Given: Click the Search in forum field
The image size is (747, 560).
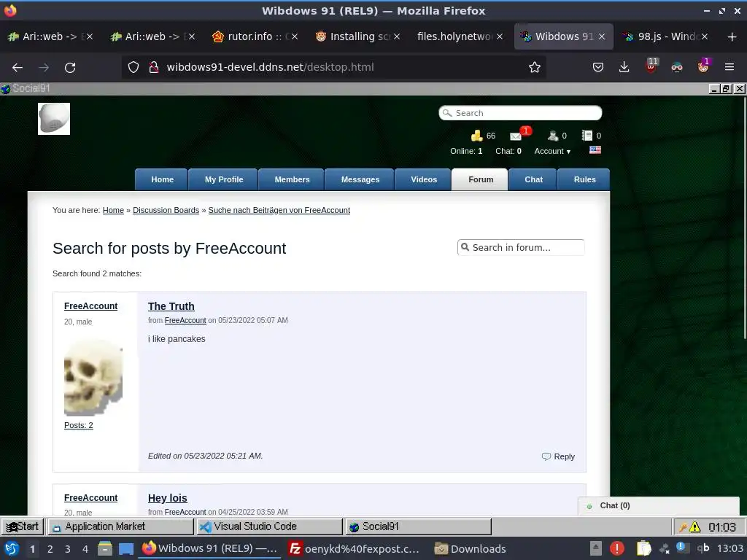Looking at the screenshot, I should click(521, 248).
